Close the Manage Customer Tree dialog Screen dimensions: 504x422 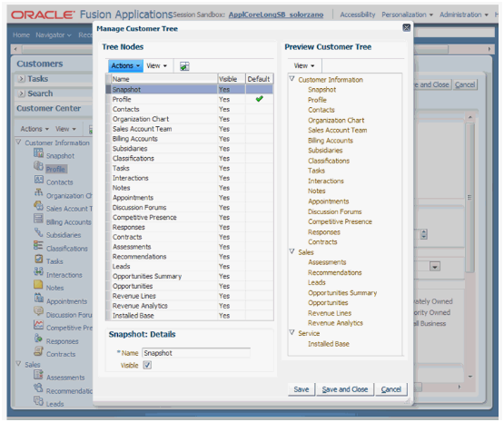(x=407, y=28)
